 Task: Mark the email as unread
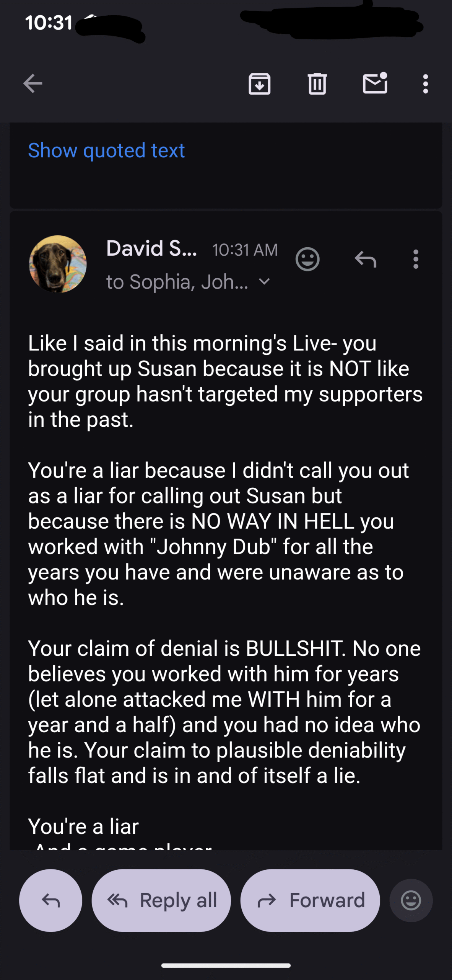[x=375, y=83]
